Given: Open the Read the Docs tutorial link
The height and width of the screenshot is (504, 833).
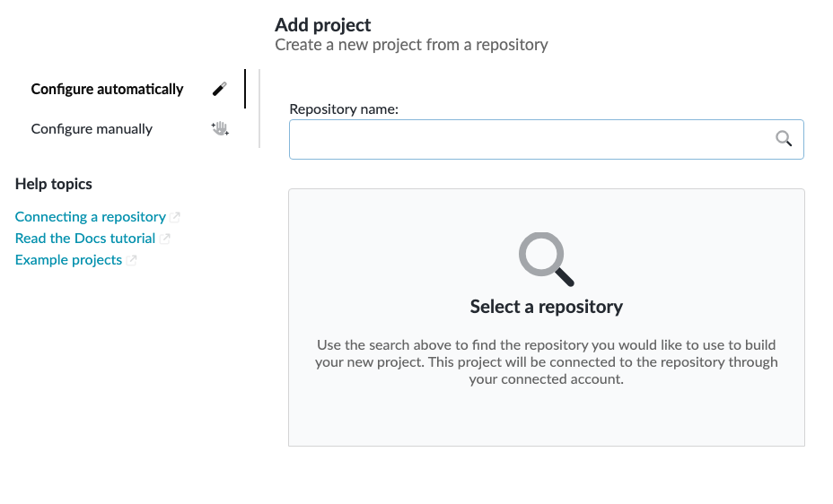Looking at the screenshot, I should pyautogui.click(x=85, y=239).
